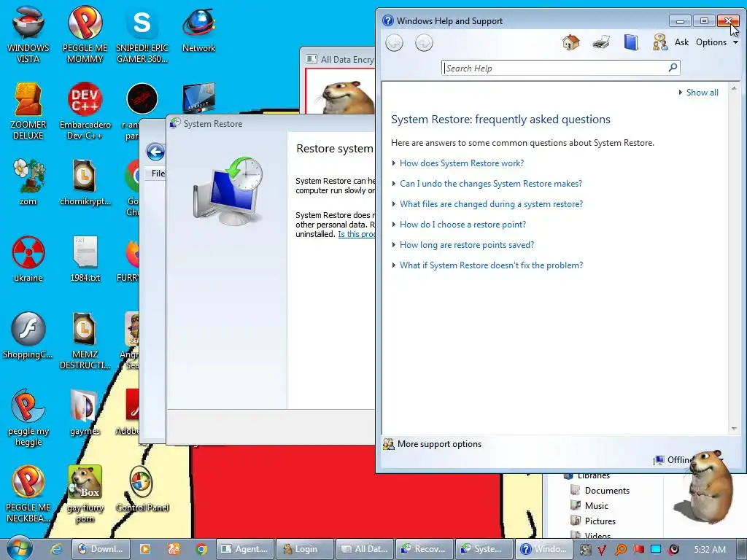The width and height of the screenshot is (747, 560).
Task: Expand 'How long are restore points saved?'
Action: 466,245
